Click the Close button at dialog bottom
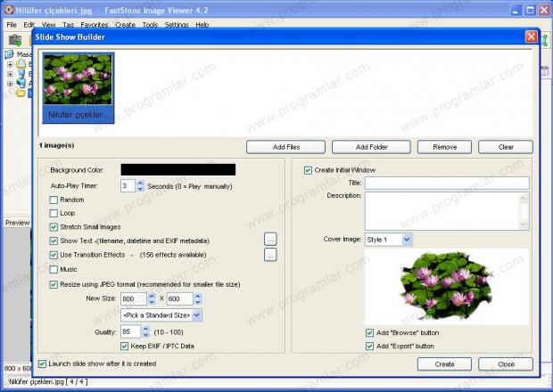The height and width of the screenshot is (392, 553). tap(506, 364)
